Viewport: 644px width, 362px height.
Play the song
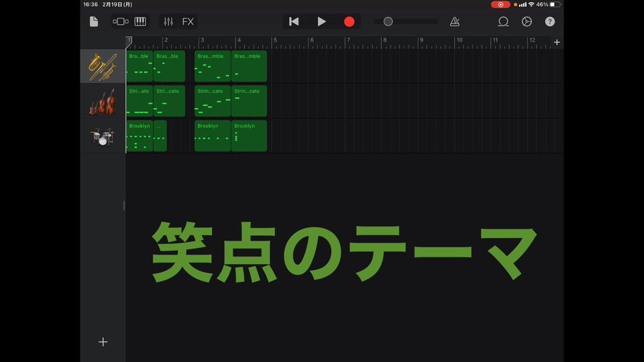coord(321,21)
